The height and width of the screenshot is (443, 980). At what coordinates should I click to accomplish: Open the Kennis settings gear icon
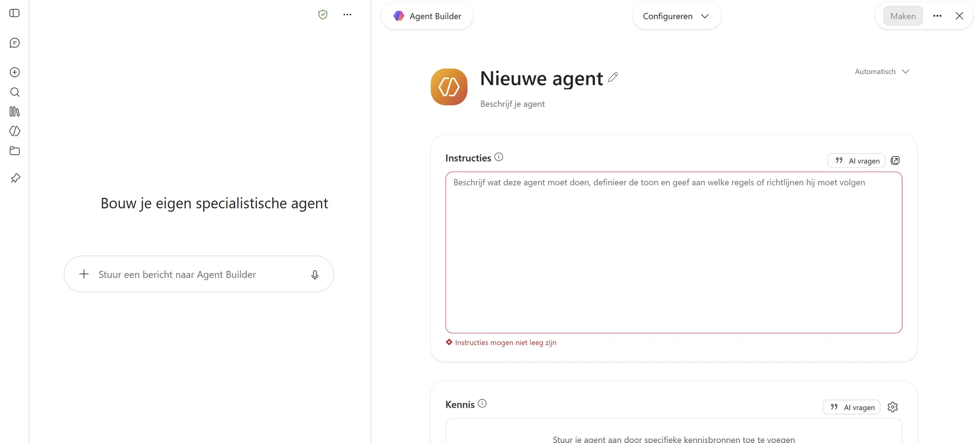(893, 407)
